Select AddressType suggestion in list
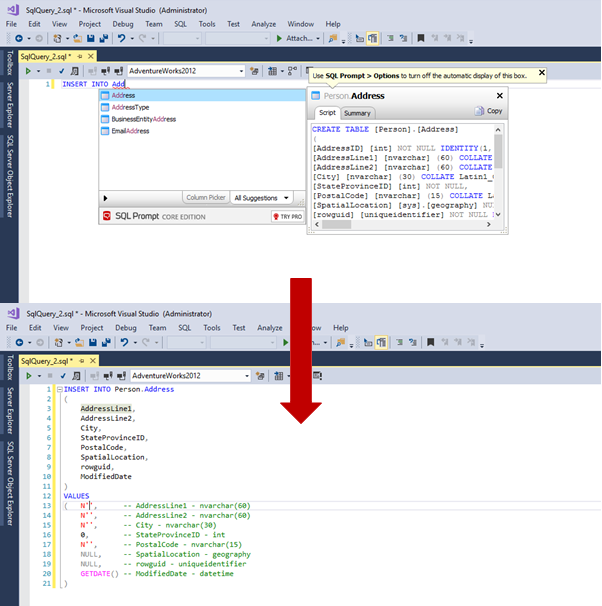The image size is (602, 606). pos(202,107)
